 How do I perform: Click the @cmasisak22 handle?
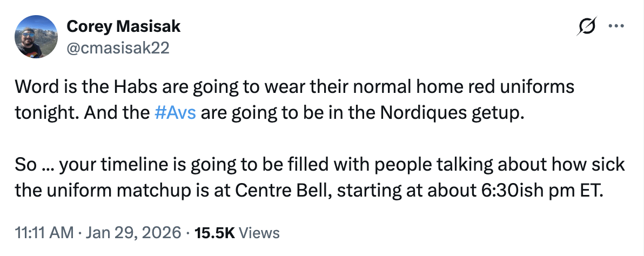117,49
